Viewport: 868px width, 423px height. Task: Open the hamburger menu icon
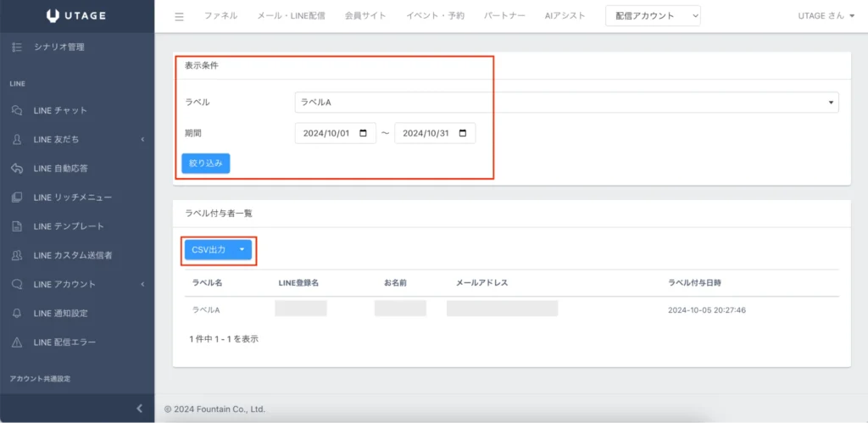179,17
